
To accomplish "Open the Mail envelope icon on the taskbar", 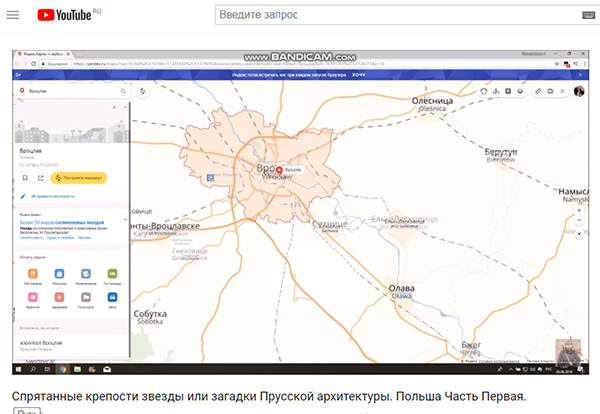I will [x=107, y=369].
